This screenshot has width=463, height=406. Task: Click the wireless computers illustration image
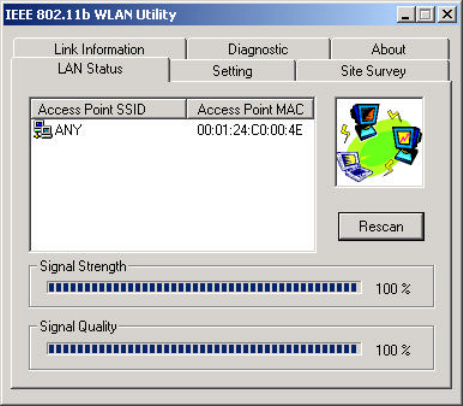(x=380, y=142)
